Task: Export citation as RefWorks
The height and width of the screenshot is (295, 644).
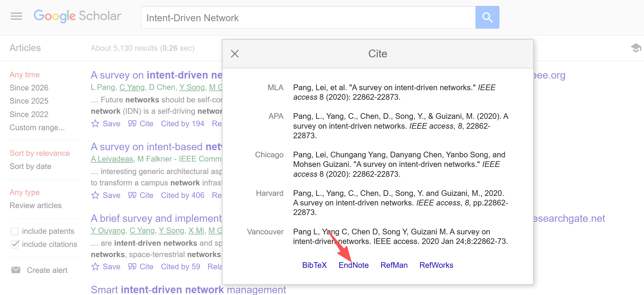Action: (x=436, y=265)
